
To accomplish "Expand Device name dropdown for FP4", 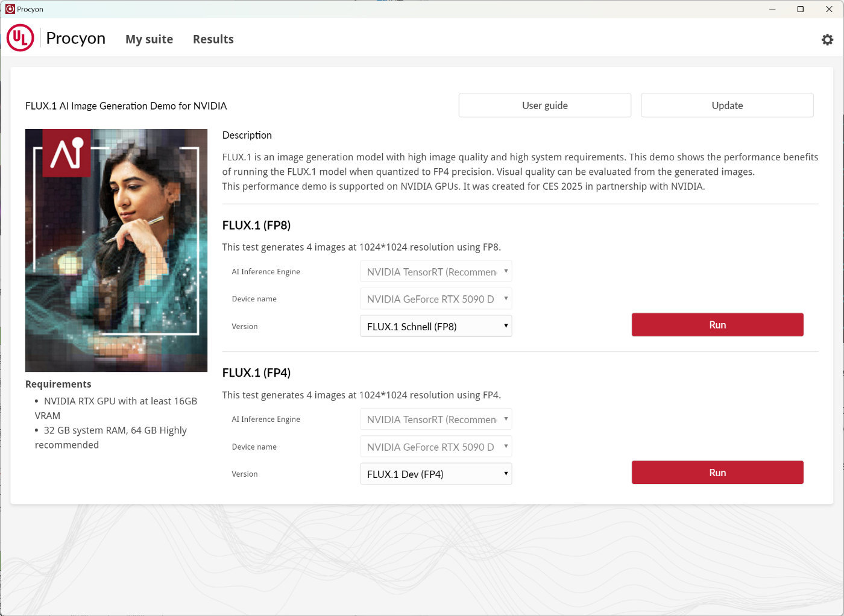I will pyautogui.click(x=436, y=447).
